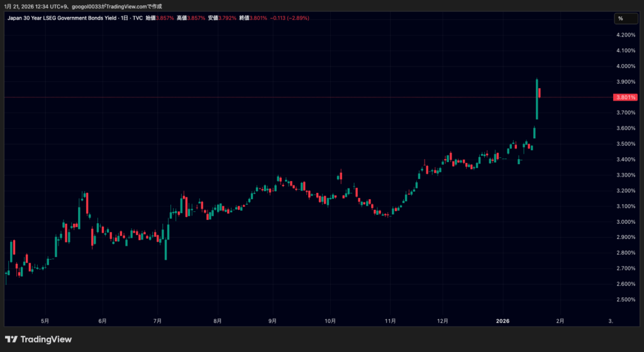Click the red 3.801% current price label
Viewport: 644px width, 352px height.
tap(625, 97)
